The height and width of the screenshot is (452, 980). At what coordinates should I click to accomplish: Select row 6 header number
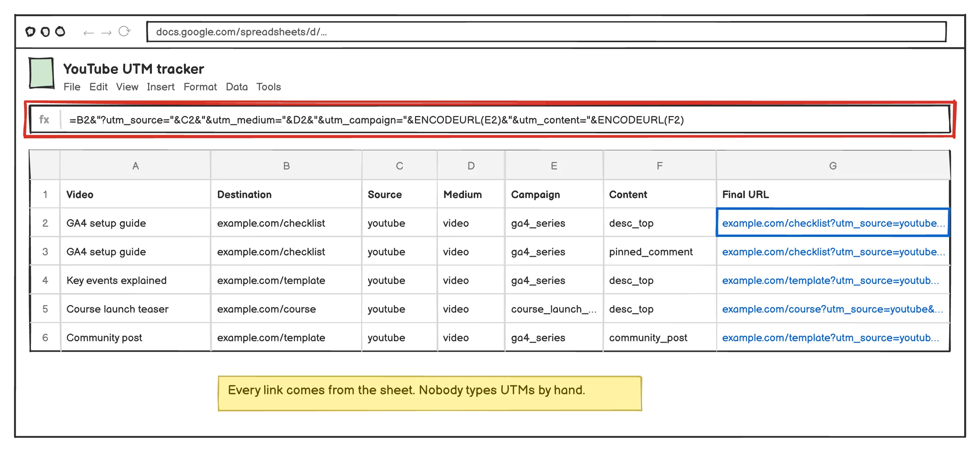click(45, 337)
